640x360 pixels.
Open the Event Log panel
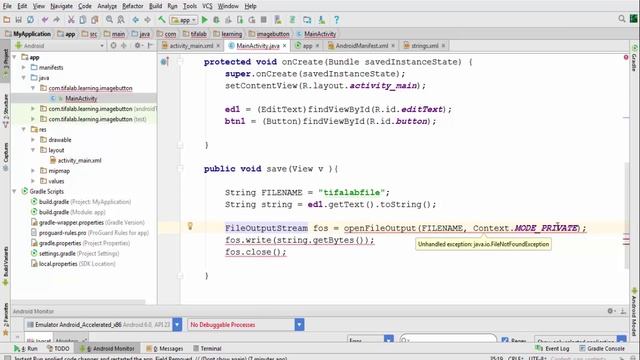552,349
